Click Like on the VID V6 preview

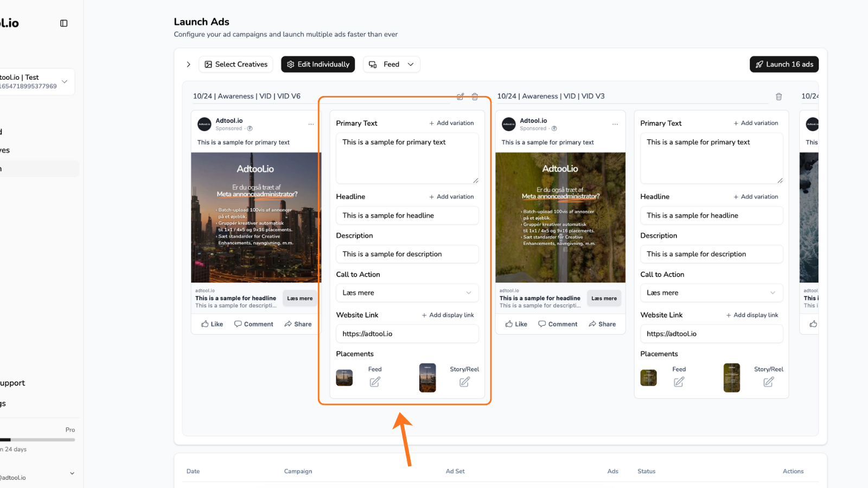point(212,324)
